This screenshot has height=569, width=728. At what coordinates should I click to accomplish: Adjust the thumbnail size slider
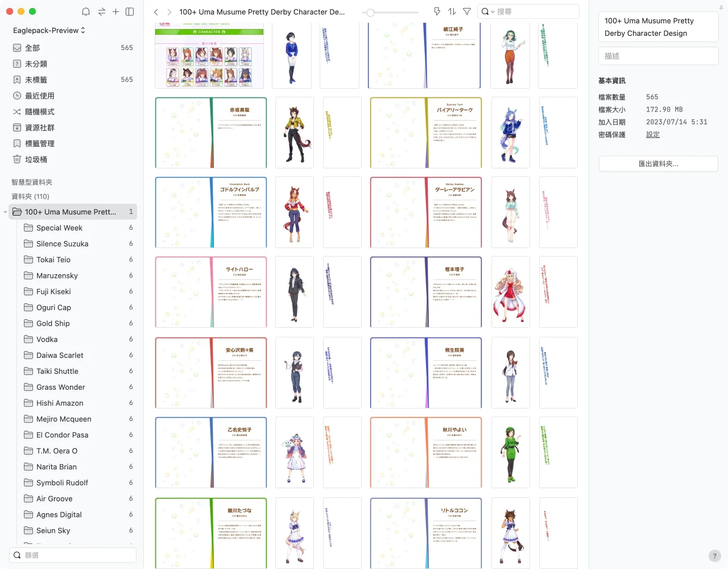370,12
